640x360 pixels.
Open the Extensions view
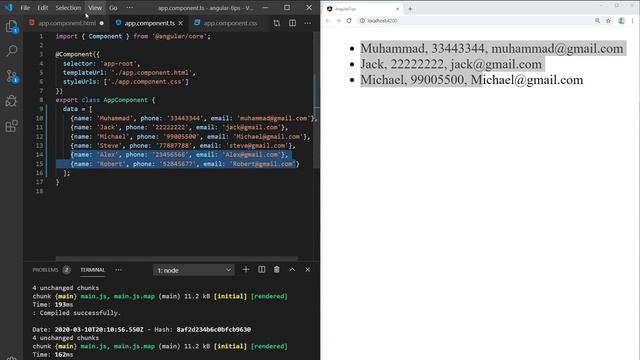11,126
